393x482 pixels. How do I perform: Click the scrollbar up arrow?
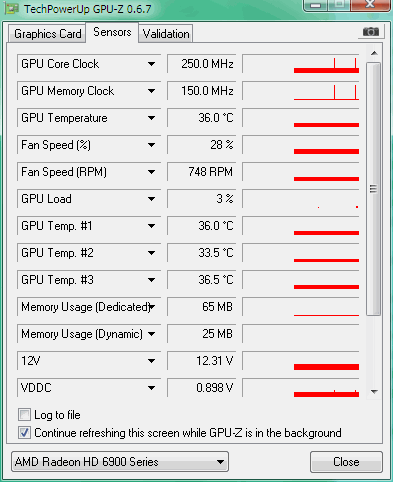[374, 53]
